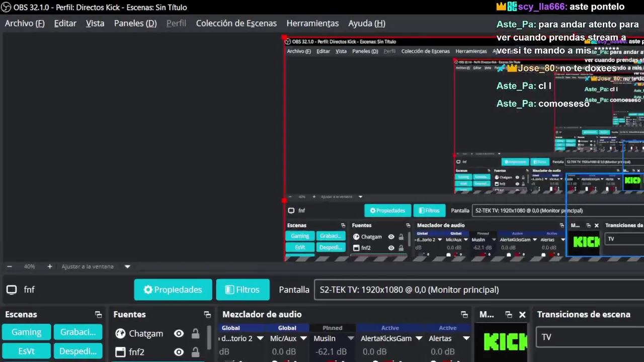The image size is (644, 362).
Task: Click Filtros in the mirrored OBS preview
Action: click(x=429, y=211)
